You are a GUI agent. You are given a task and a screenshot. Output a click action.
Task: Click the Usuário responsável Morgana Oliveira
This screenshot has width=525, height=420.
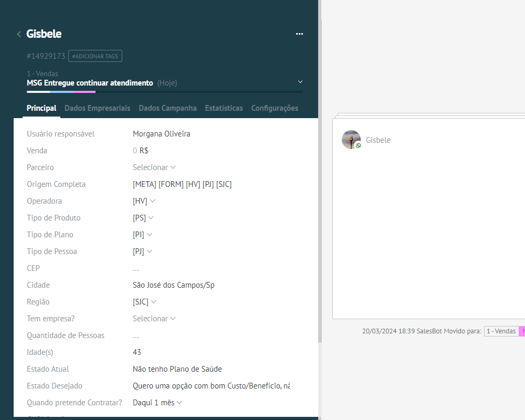(x=161, y=134)
